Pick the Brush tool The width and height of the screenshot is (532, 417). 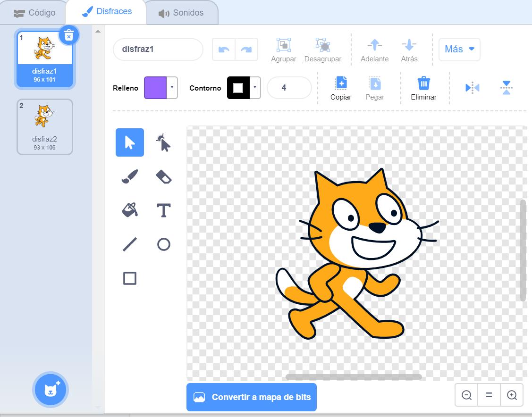coord(130,176)
